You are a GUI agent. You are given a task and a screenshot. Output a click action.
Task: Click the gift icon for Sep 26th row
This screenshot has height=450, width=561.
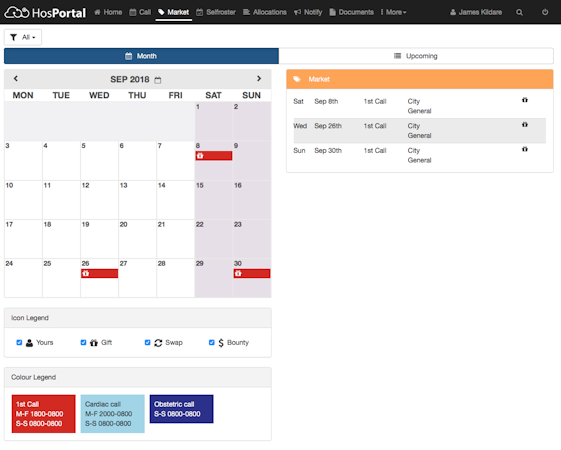pos(525,125)
